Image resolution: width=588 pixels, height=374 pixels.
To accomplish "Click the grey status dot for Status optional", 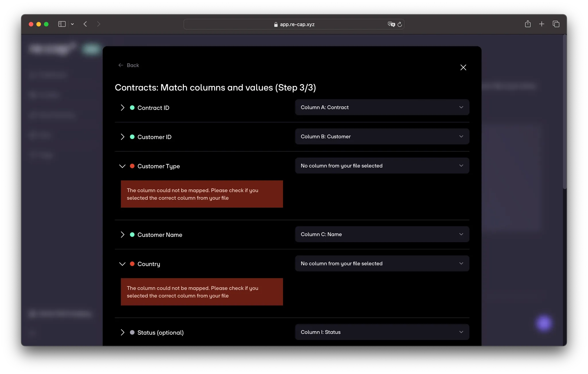I will pos(132,332).
